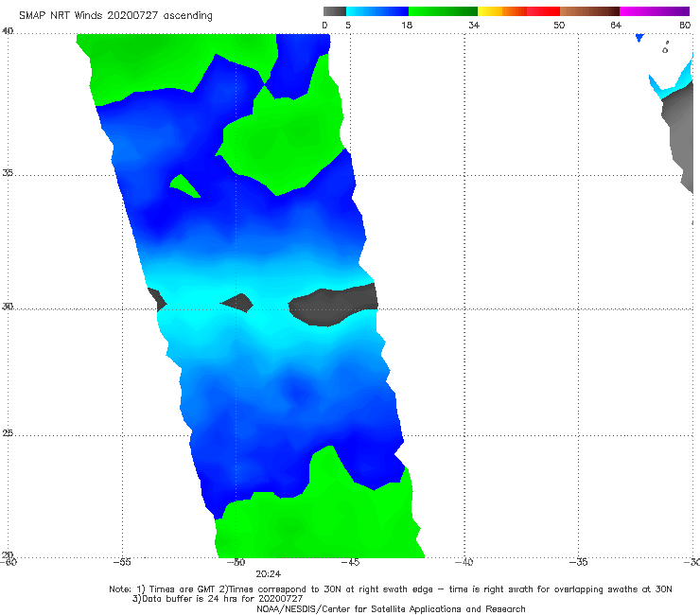The width and height of the screenshot is (700, 615).
Task: Click the green 18-34 color bar segment
Action: (443, 11)
